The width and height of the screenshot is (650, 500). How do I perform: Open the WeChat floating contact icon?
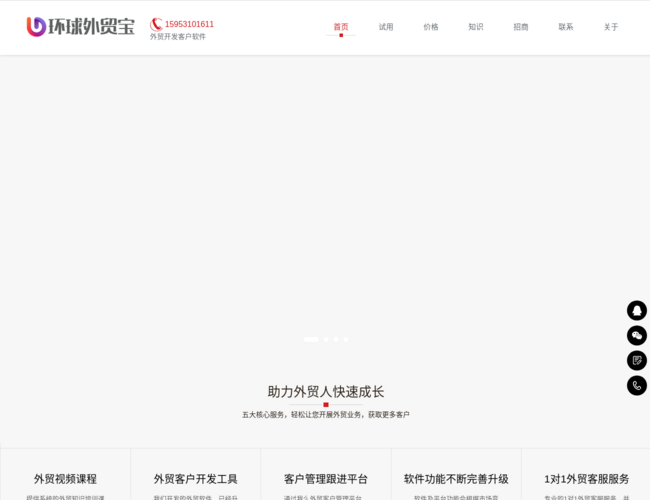coord(637,335)
